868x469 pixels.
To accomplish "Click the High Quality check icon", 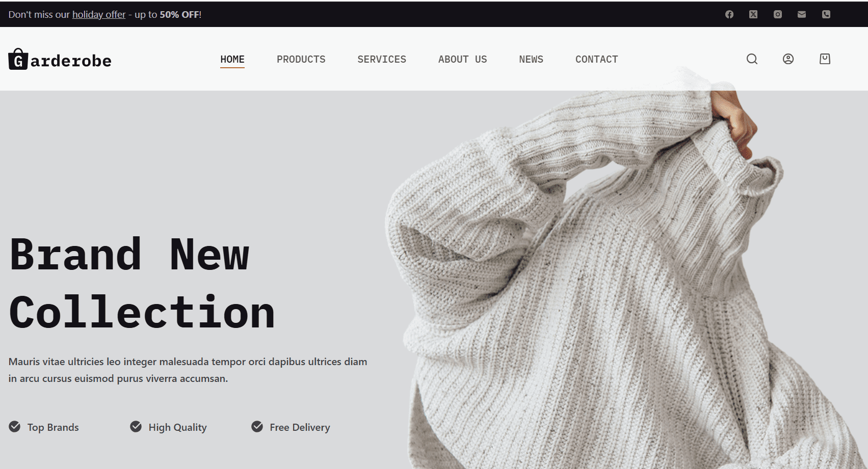I will [x=136, y=427].
